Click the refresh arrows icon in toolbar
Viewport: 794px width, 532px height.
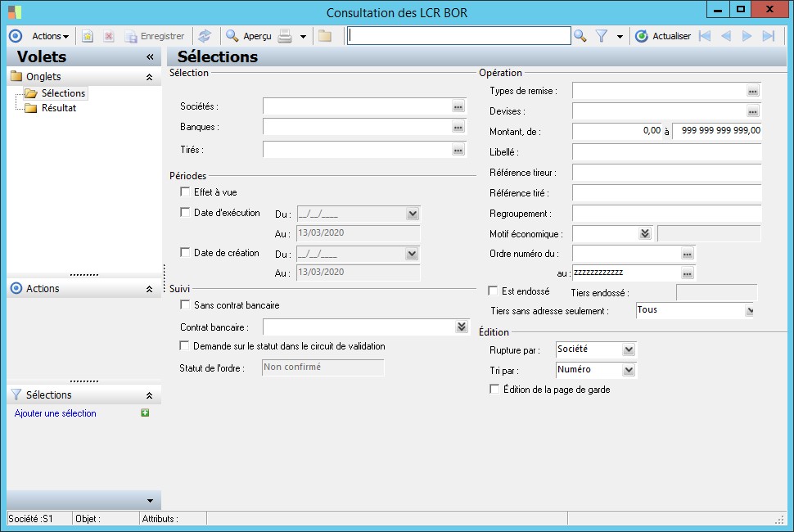click(205, 36)
